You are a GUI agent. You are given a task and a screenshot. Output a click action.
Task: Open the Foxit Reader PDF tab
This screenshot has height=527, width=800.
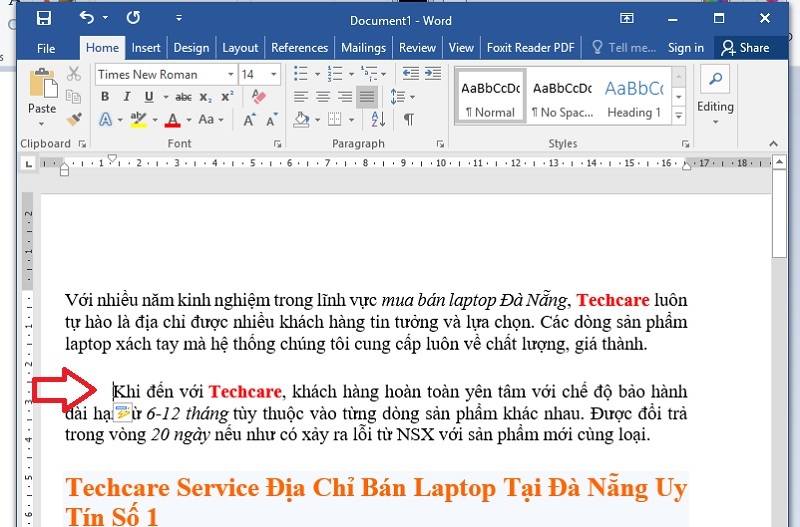tap(531, 48)
